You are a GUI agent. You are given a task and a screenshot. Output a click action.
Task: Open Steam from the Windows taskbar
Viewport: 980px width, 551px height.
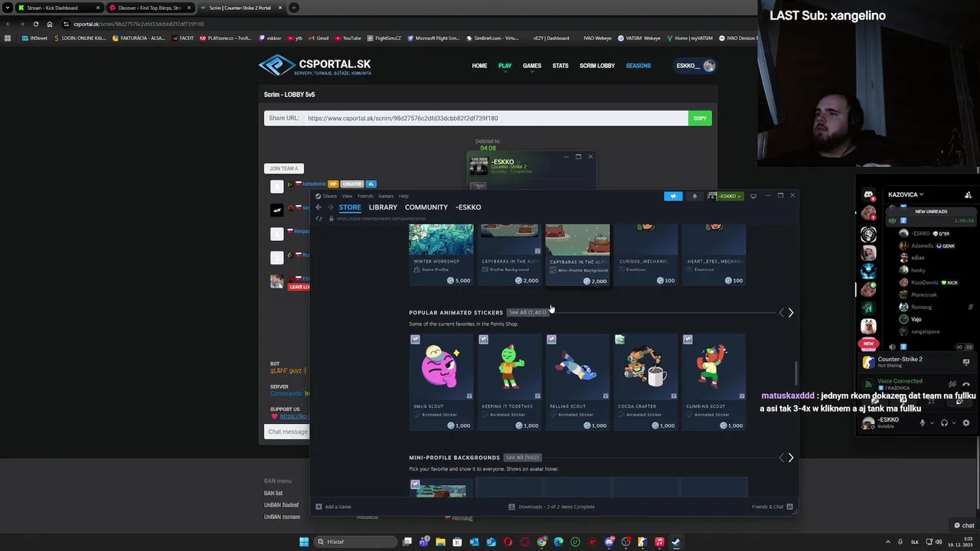676,542
